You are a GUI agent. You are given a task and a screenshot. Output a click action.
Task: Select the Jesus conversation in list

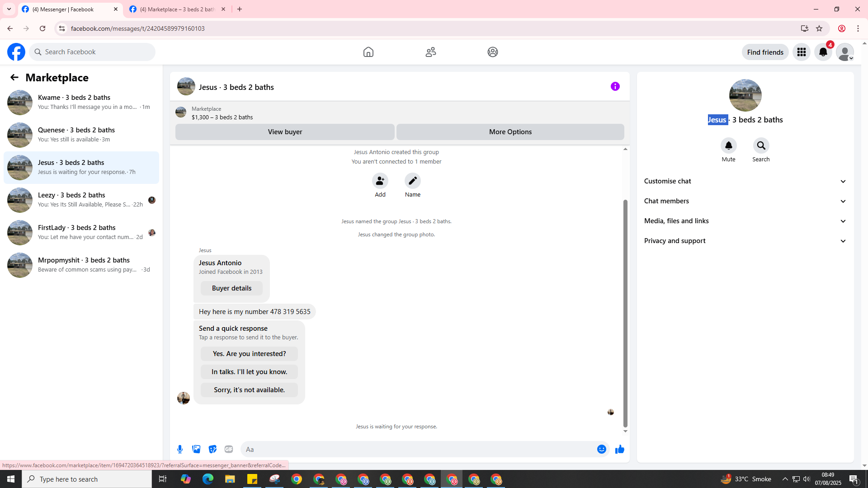pos(81,168)
